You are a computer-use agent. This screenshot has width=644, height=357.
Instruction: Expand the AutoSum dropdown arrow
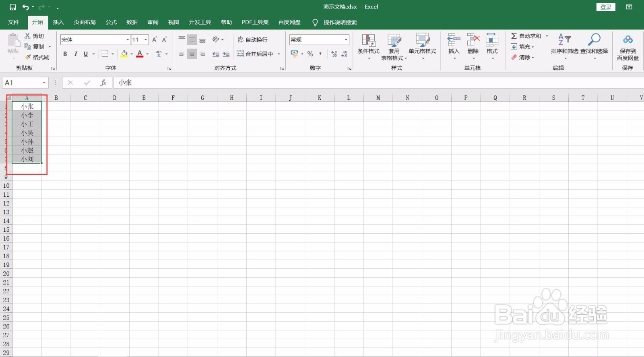coord(547,36)
